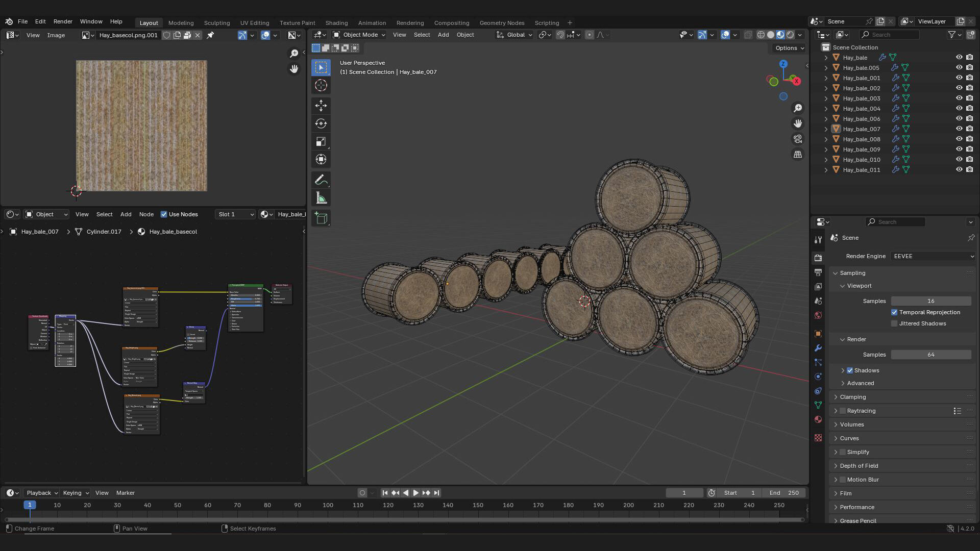980x551 pixels.
Task: Uncheck Temporal Reprojection
Action: tap(894, 312)
